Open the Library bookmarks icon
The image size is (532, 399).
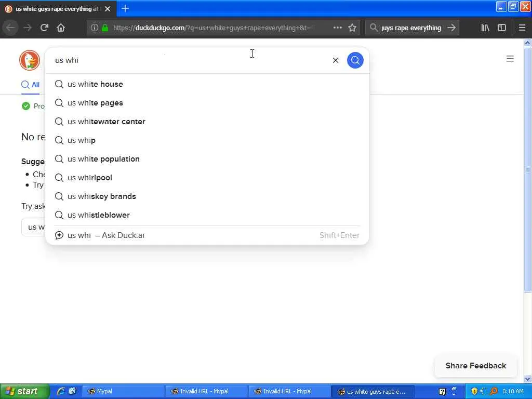coord(485,28)
